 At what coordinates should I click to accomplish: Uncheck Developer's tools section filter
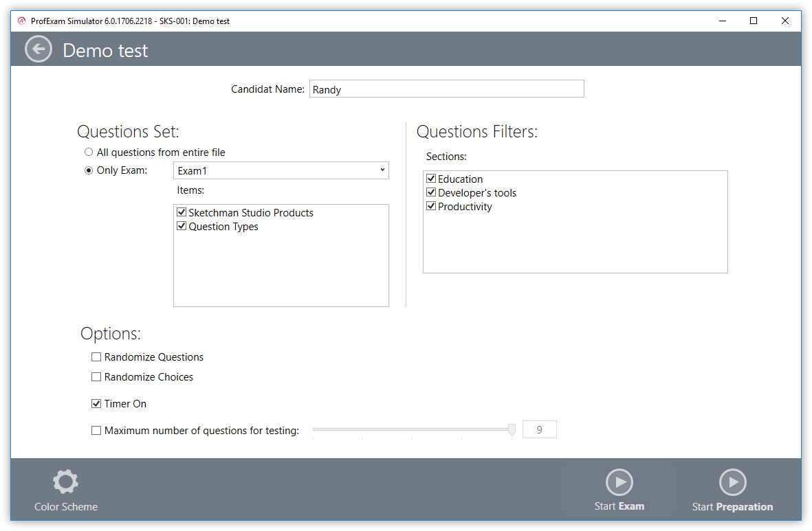432,193
